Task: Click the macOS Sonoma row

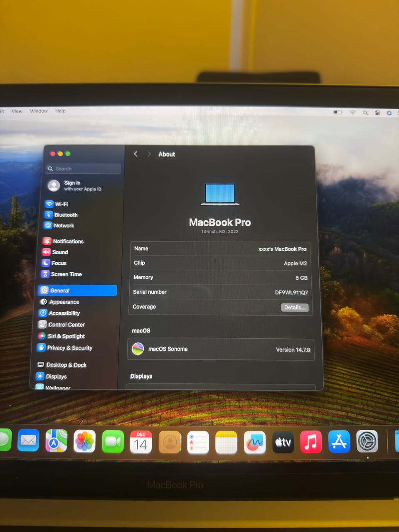Action: (221, 349)
